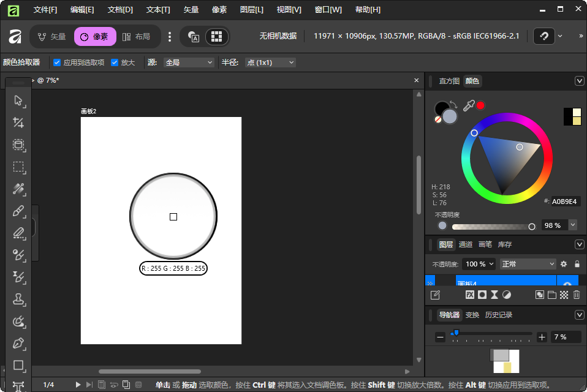Screen dimensions: 587x392
Task: Add a mask layer with the circle-in-square icon
Action: pyautogui.click(x=482, y=295)
